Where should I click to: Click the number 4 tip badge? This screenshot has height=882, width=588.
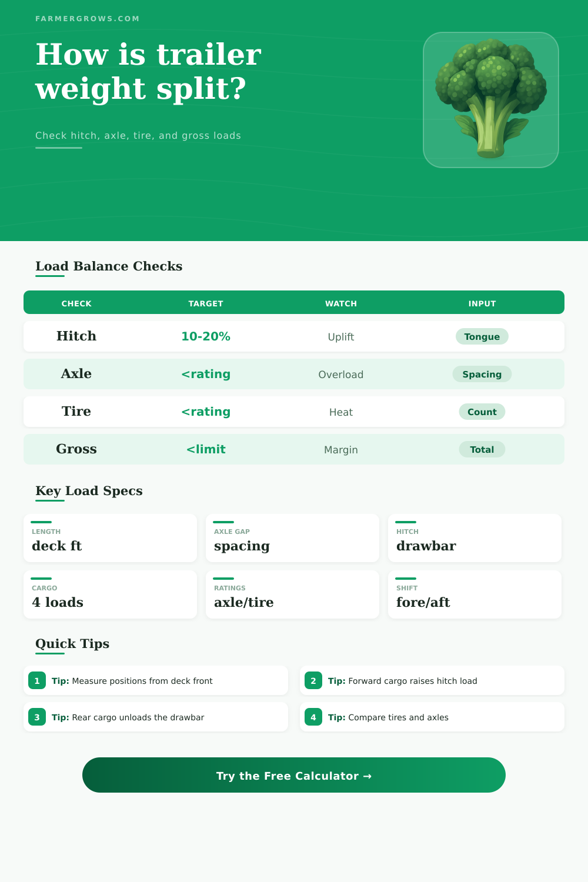coord(313,717)
